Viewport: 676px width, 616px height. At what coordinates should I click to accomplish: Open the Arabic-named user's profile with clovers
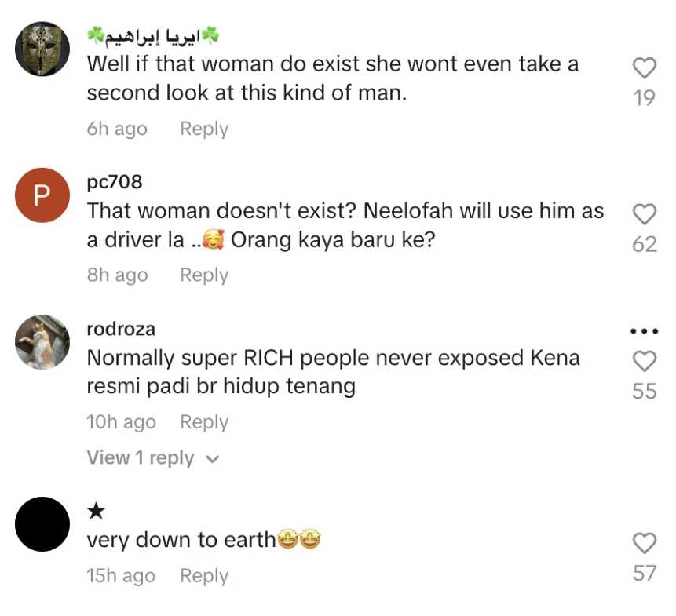click(152, 35)
